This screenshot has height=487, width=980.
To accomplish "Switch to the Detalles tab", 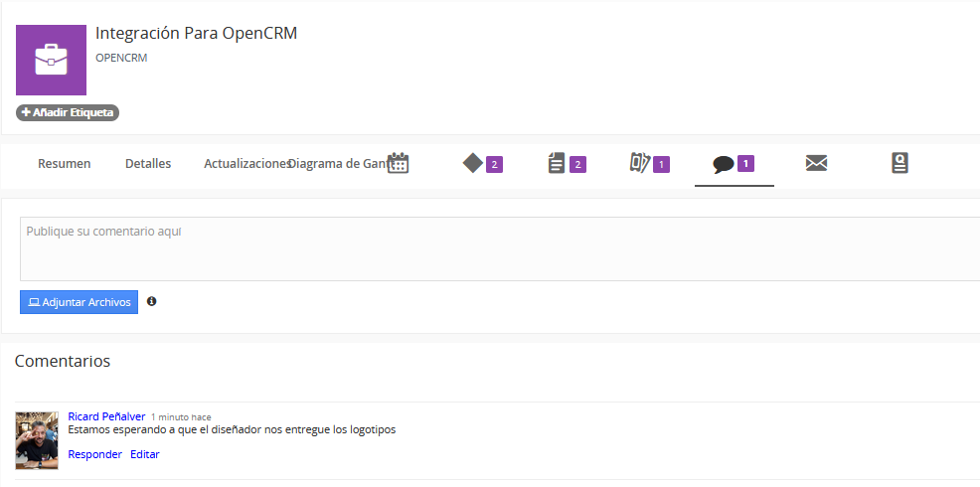I will tap(148, 164).
